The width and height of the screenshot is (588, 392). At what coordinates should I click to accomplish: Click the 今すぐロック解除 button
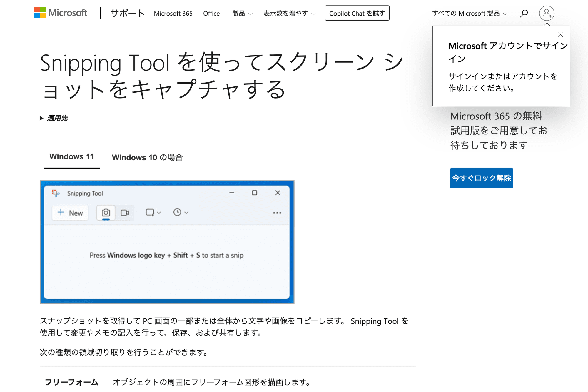pyautogui.click(x=482, y=178)
